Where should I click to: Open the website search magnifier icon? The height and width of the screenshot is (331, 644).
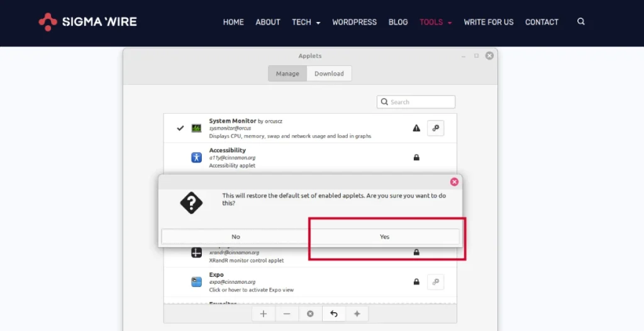click(x=580, y=21)
